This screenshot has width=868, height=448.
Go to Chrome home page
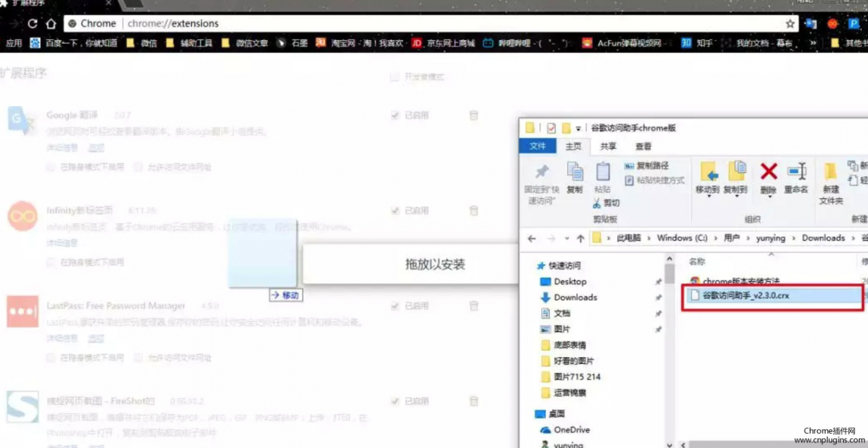coord(51,24)
